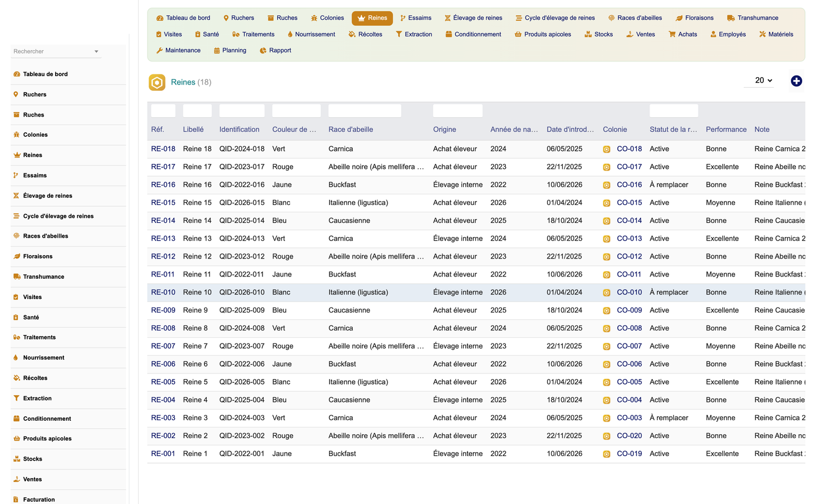Click the blue plus add-queen icon
Viewport: 814px width, 504px height.
[796, 81]
